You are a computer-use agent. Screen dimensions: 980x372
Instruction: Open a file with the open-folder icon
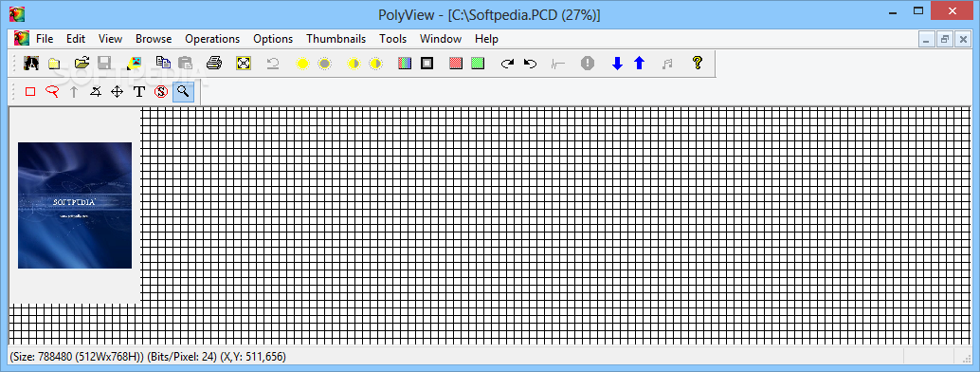pyautogui.click(x=82, y=63)
